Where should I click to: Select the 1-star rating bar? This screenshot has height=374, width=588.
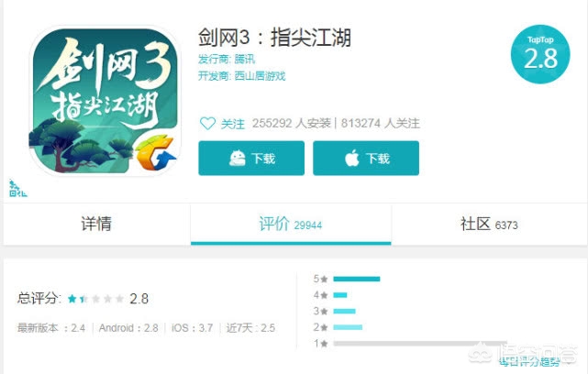pyautogui.click(x=420, y=343)
